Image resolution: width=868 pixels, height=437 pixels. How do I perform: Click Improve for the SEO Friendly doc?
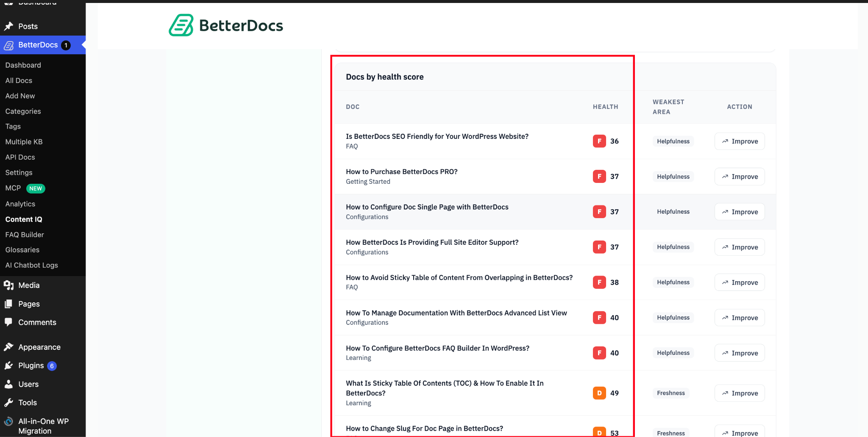(x=740, y=141)
